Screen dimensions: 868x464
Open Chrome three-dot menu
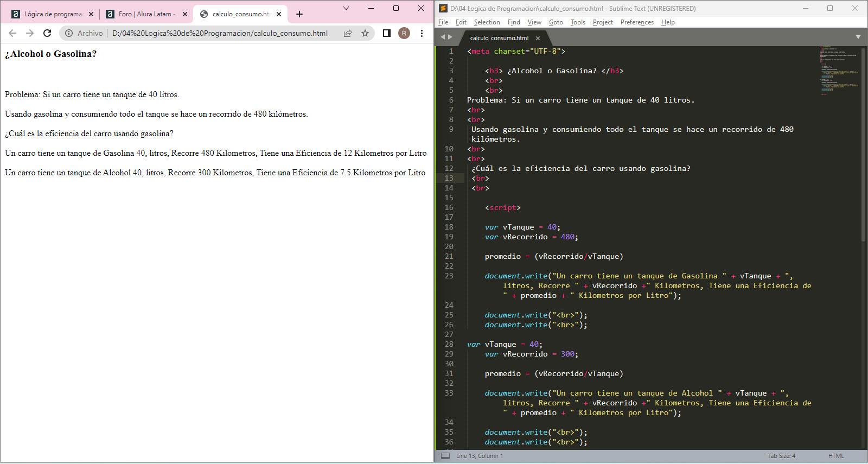click(422, 33)
